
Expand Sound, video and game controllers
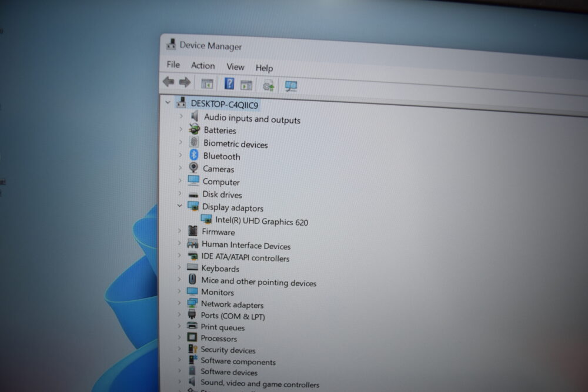point(179,381)
